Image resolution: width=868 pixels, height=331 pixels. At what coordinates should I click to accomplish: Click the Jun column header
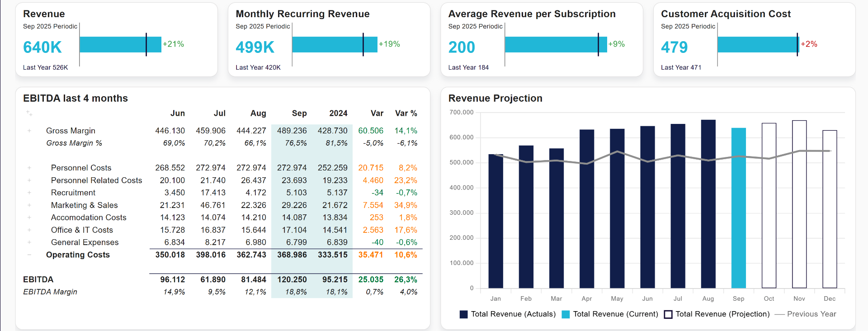pyautogui.click(x=178, y=113)
